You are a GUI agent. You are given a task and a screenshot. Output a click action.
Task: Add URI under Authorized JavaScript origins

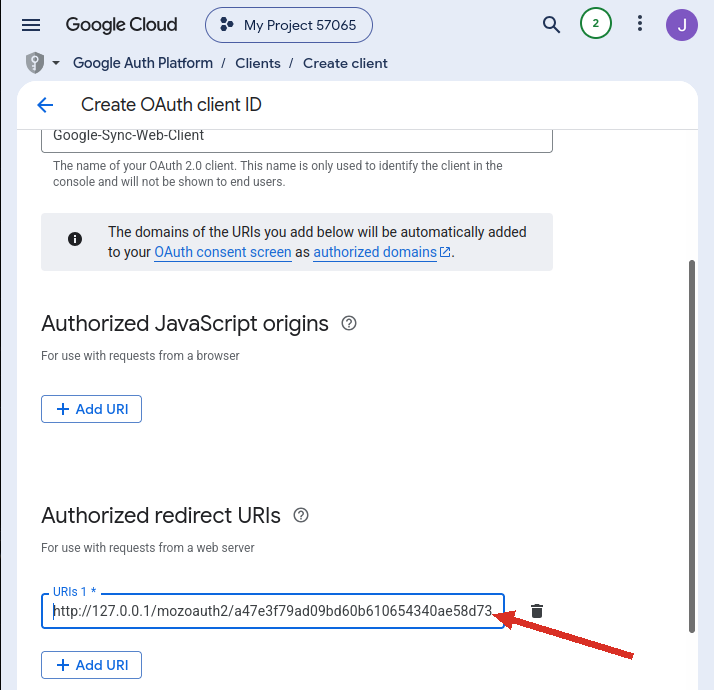(92, 409)
